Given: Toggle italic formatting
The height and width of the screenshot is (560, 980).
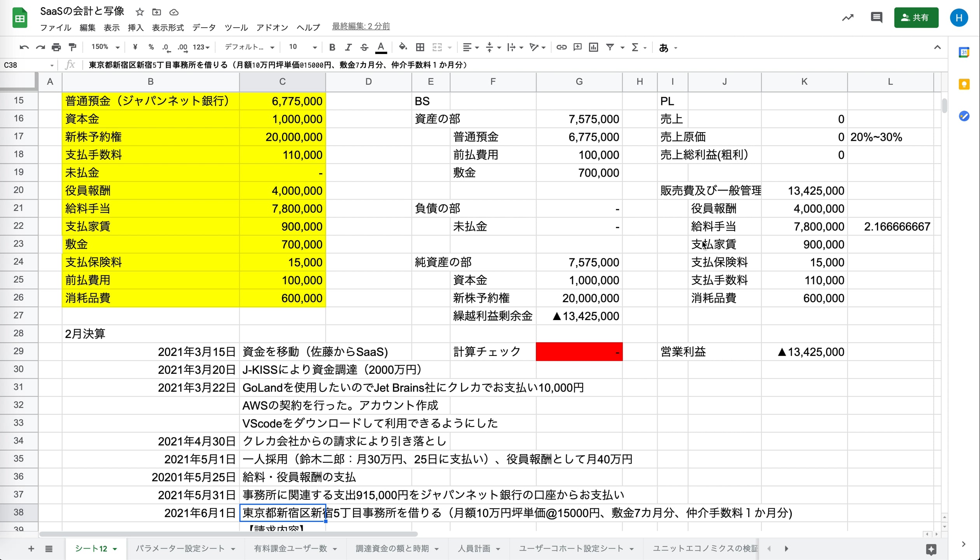Looking at the screenshot, I should [348, 47].
